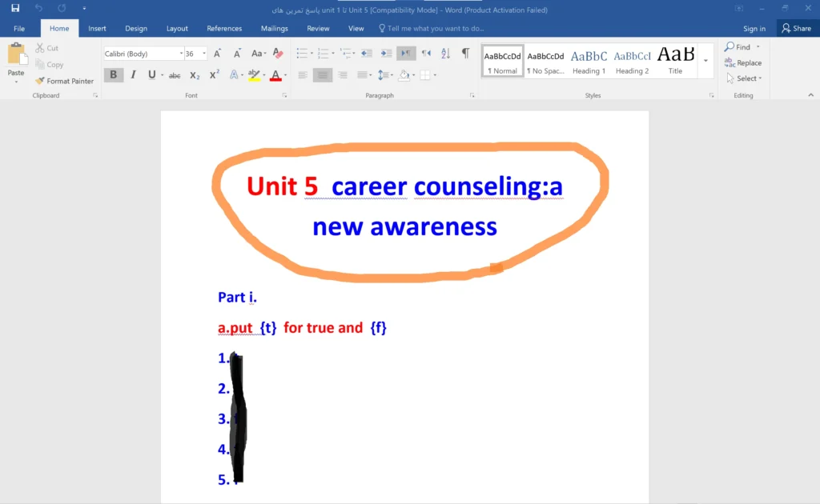Open the font name dropdown

(x=181, y=53)
